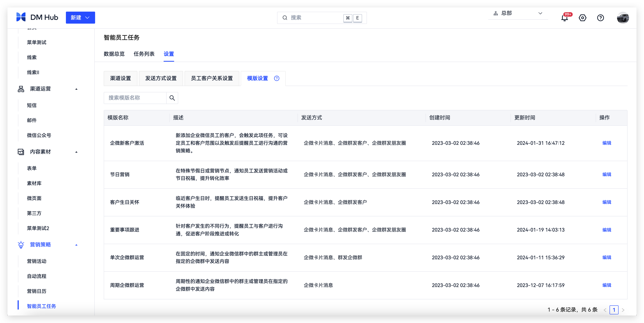The height and width of the screenshot is (323, 644).
Task: Open 线索II in the sidebar
Action: [33, 72]
